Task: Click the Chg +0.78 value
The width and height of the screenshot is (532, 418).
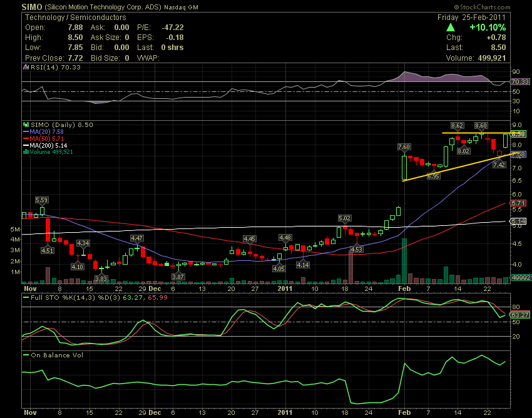Action: pyautogui.click(x=496, y=38)
